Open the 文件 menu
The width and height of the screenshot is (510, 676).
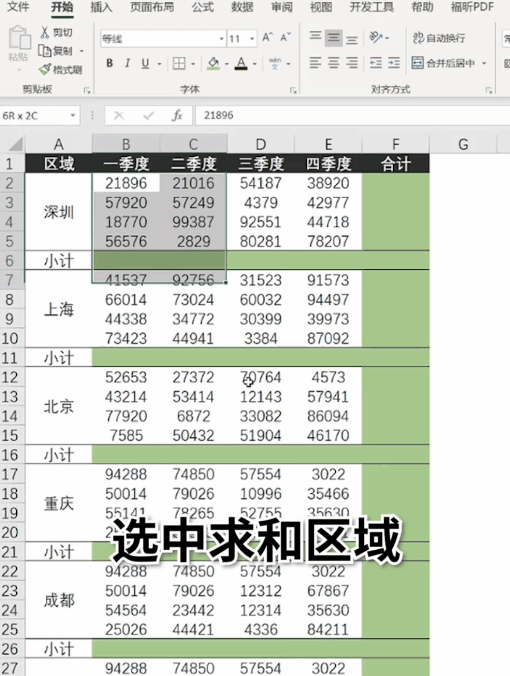(x=19, y=7)
